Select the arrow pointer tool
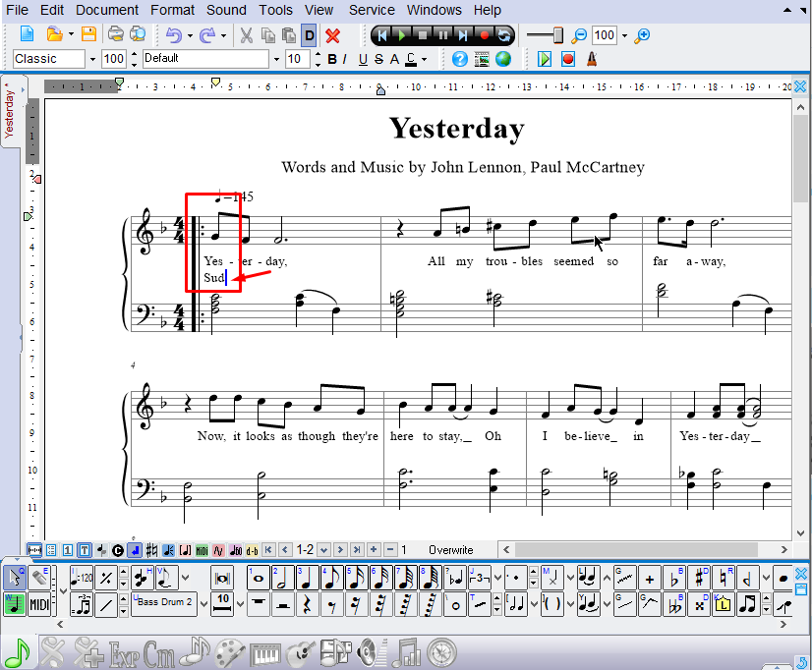The height and width of the screenshot is (670, 812). (x=15, y=578)
